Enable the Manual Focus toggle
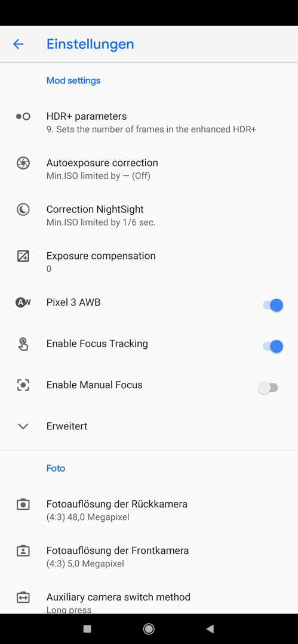 tap(268, 388)
